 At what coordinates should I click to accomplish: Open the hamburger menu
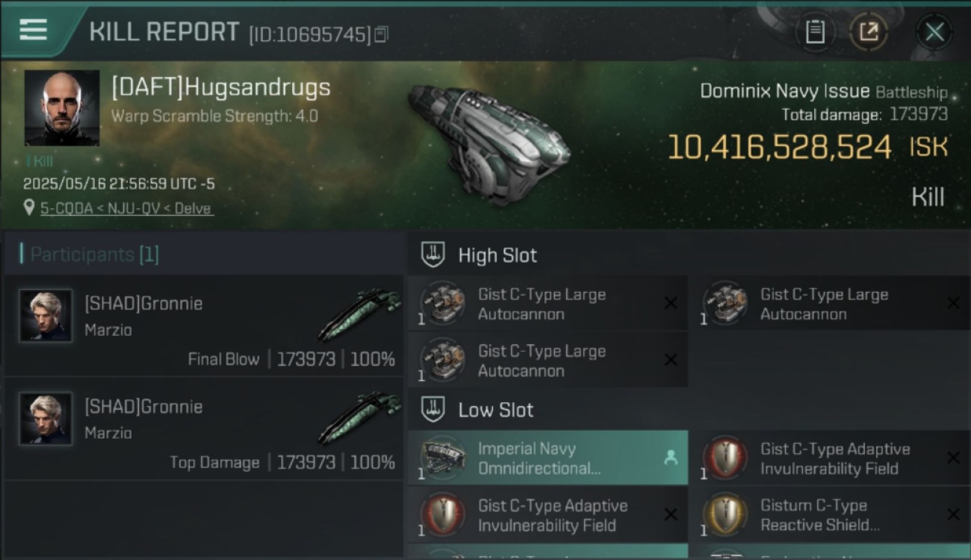click(x=34, y=30)
